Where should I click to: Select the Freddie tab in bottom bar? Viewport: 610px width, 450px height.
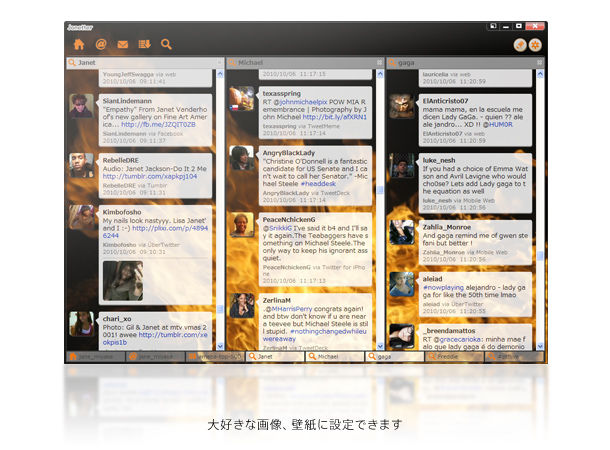pyautogui.click(x=454, y=356)
